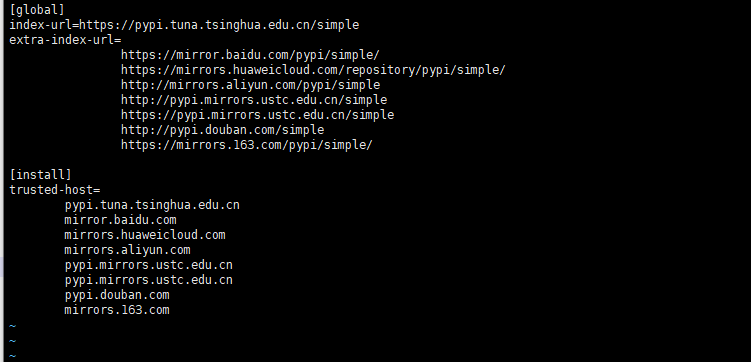Click trusted host mirrors.163.com
This screenshot has width=751, height=362.
[117, 310]
